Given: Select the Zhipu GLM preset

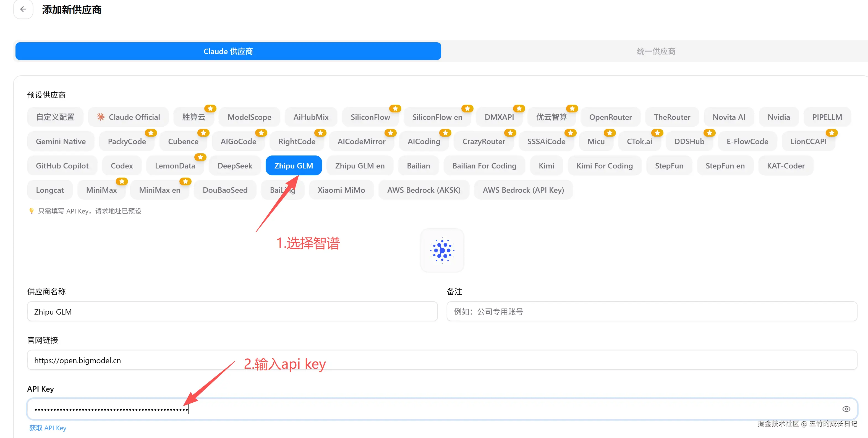Looking at the screenshot, I should pyautogui.click(x=294, y=166).
